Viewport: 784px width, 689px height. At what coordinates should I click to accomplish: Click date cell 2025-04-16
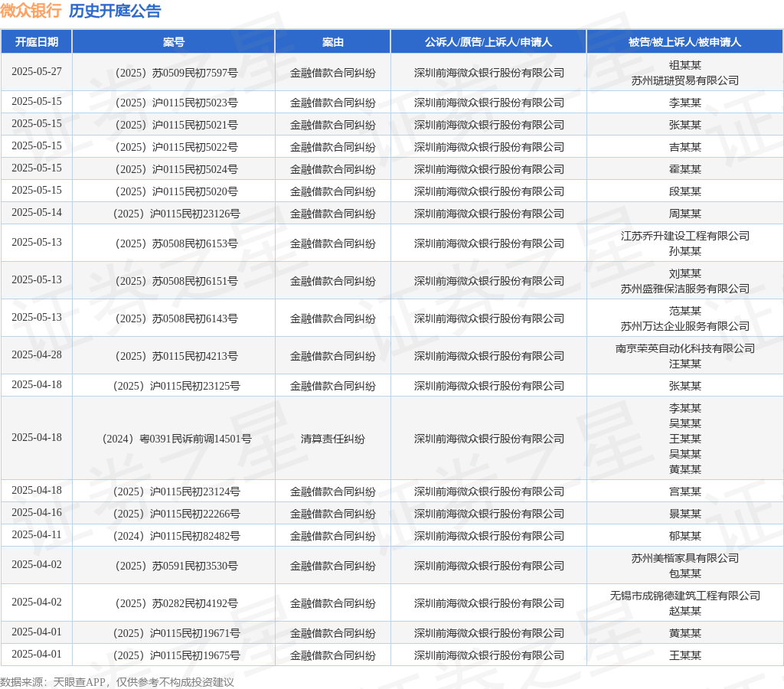click(x=37, y=512)
